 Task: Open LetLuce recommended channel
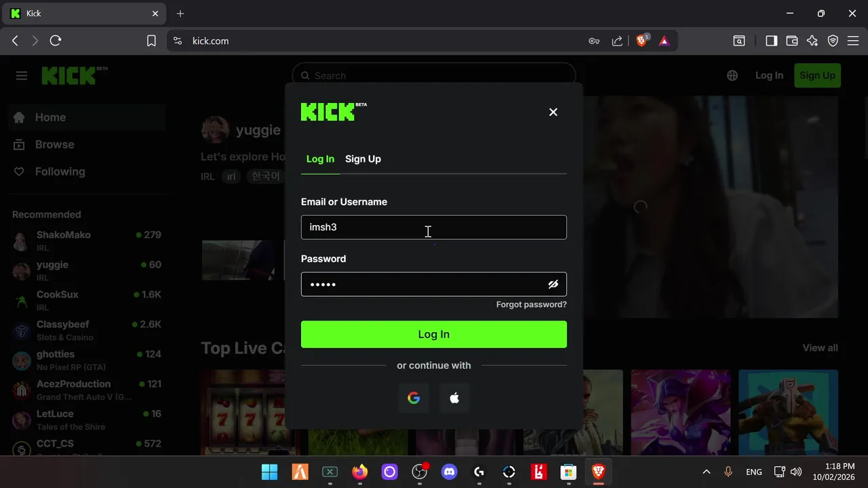(87, 420)
